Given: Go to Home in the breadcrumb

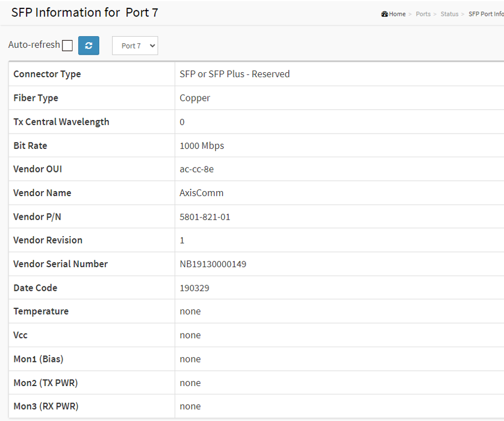Looking at the screenshot, I should pyautogui.click(x=397, y=14).
